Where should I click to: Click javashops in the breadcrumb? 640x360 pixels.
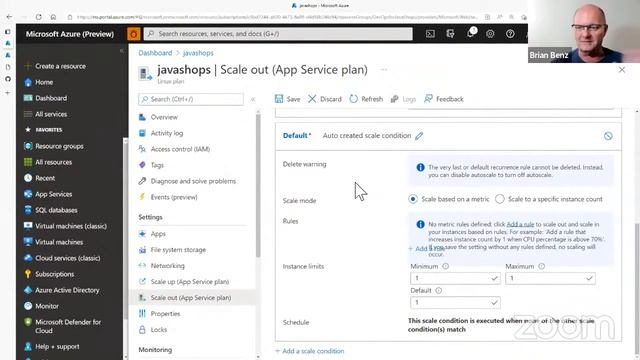coord(198,53)
